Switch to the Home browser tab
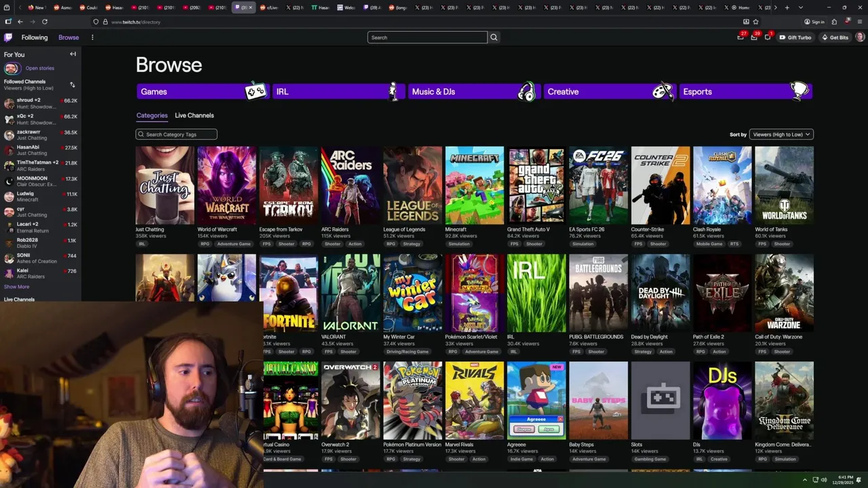The image size is (868, 488). pos(740,7)
